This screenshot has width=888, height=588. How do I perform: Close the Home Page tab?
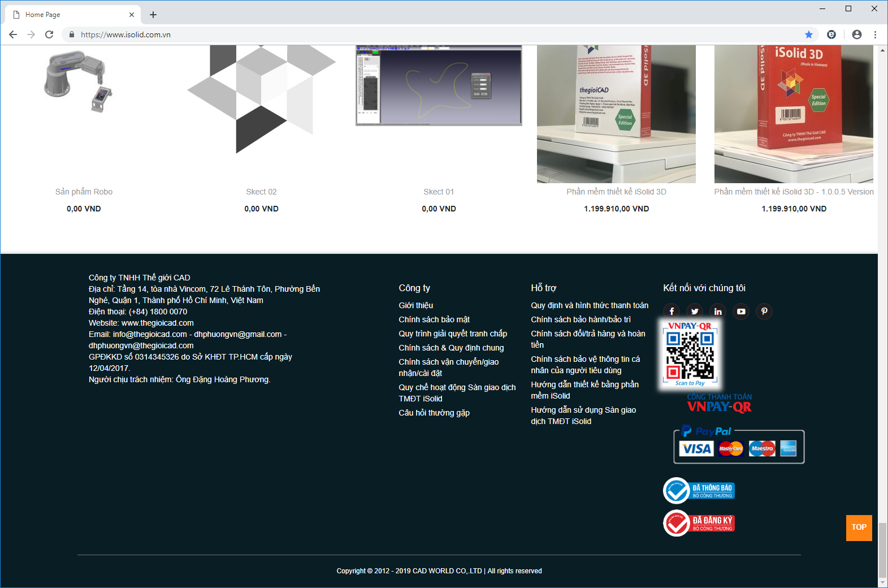coord(132,15)
